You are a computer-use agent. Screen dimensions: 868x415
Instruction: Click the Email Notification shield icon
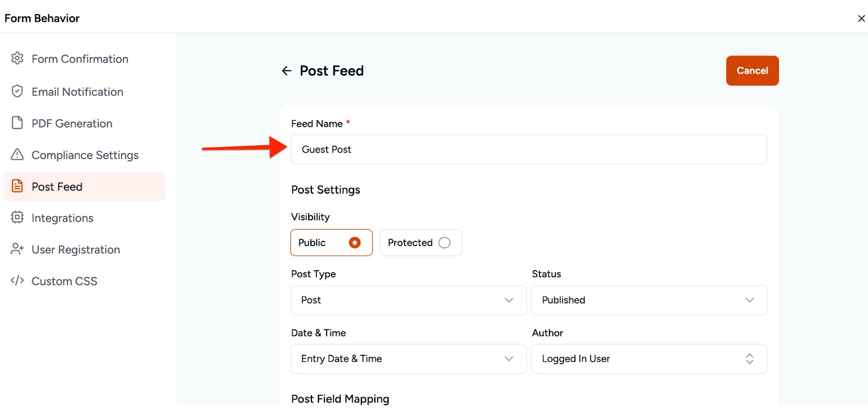(x=17, y=91)
